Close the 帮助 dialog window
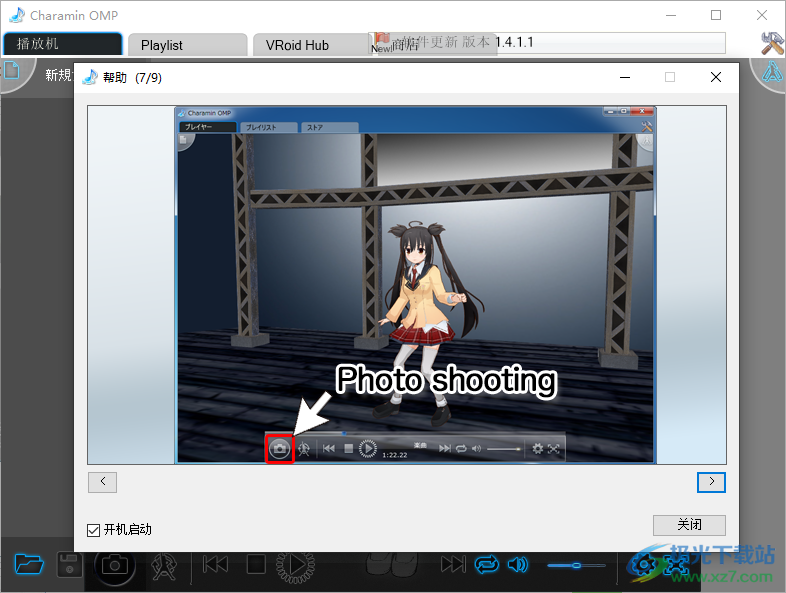 [716, 77]
